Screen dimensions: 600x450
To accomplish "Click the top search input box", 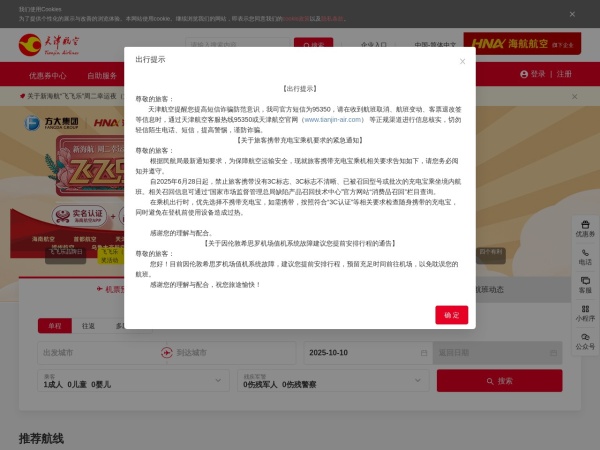I will tap(239, 42).
